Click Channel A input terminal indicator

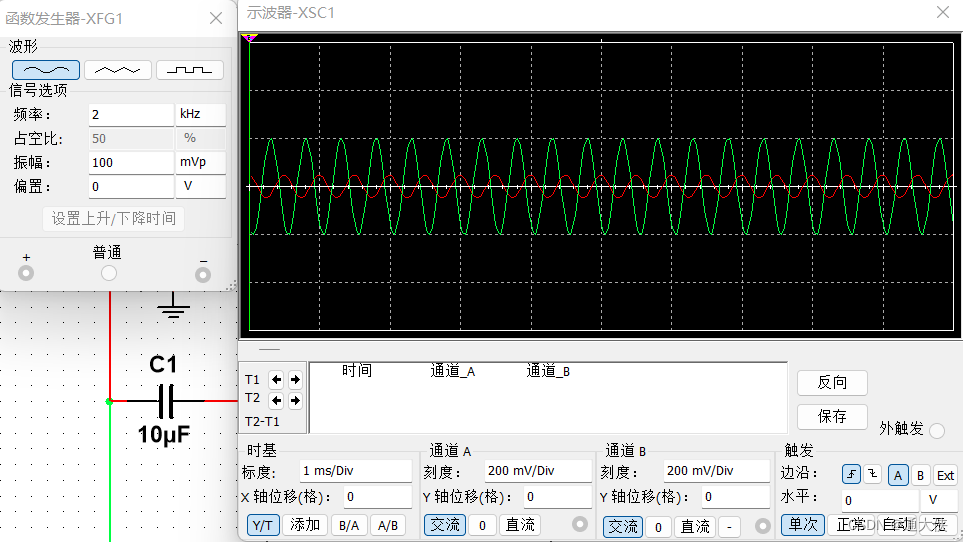579,524
